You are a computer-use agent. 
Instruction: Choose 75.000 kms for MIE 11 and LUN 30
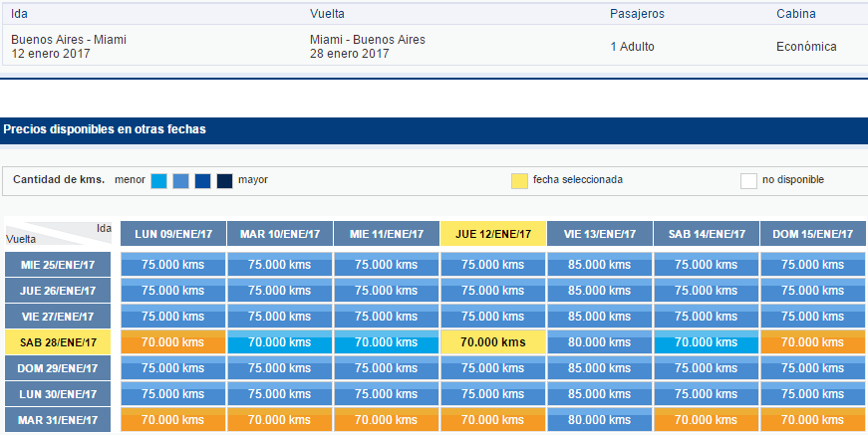387,394
